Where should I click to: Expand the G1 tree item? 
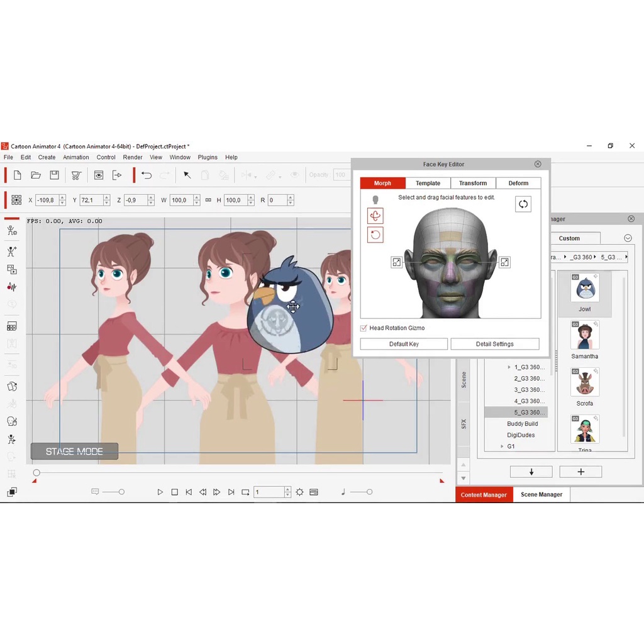point(502,447)
